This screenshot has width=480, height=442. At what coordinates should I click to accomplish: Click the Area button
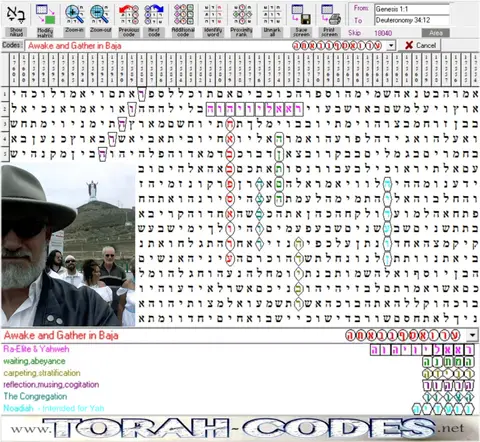pos(436,33)
